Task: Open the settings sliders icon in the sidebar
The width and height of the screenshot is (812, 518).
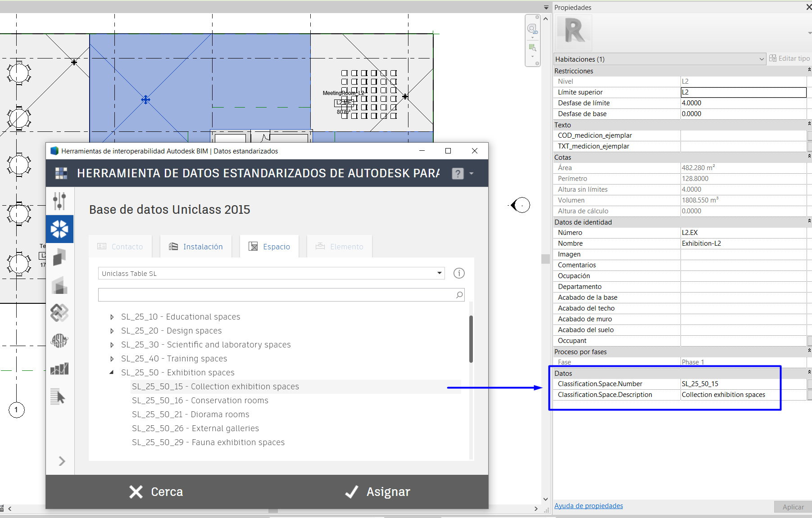Action: (x=59, y=201)
